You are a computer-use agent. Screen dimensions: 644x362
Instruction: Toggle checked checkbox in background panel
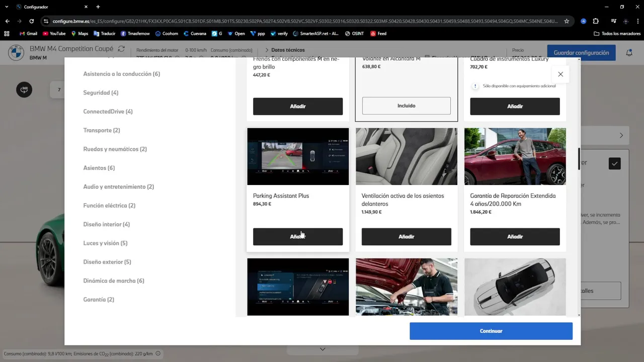[x=614, y=163]
